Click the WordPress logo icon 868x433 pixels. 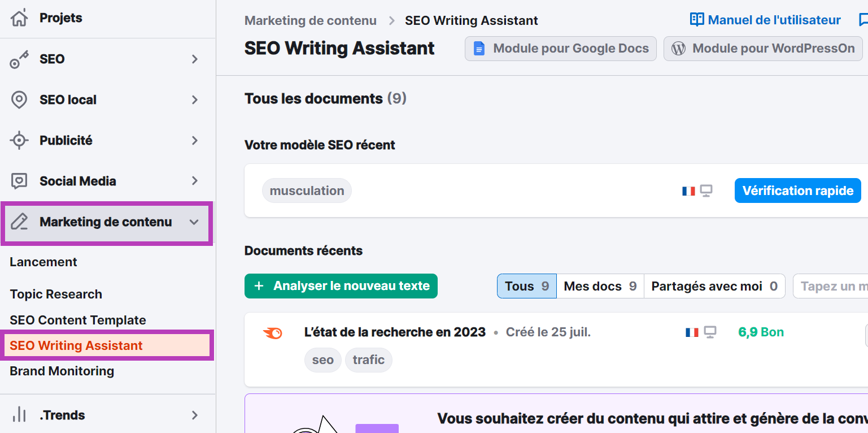678,49
